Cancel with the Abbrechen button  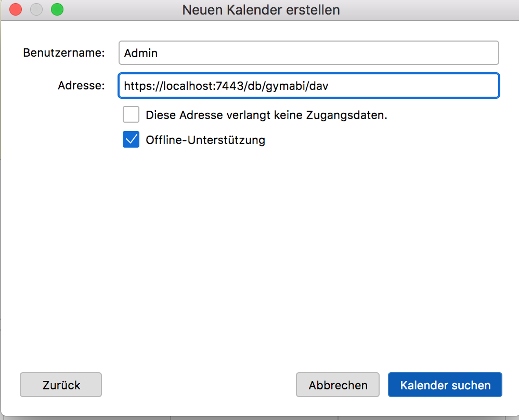[338, 385]
